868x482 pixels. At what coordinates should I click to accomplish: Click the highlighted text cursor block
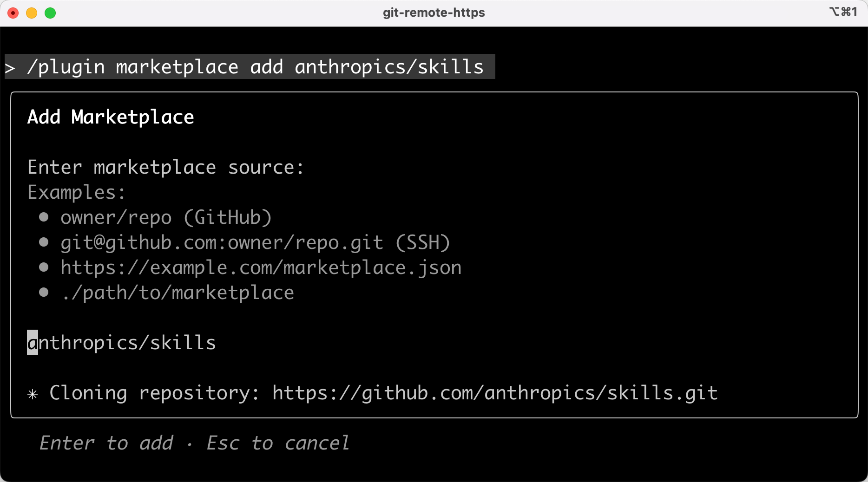[x=33, y=343]
